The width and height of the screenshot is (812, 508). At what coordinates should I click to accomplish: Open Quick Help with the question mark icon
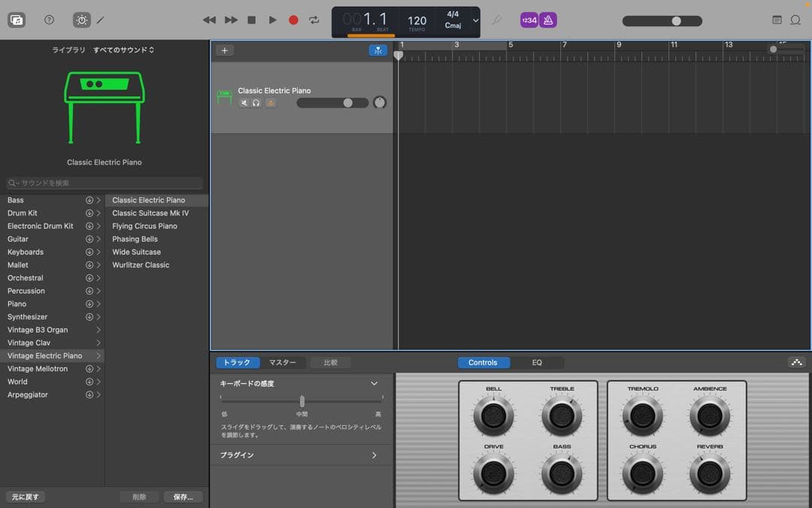(x=49, y=20)
